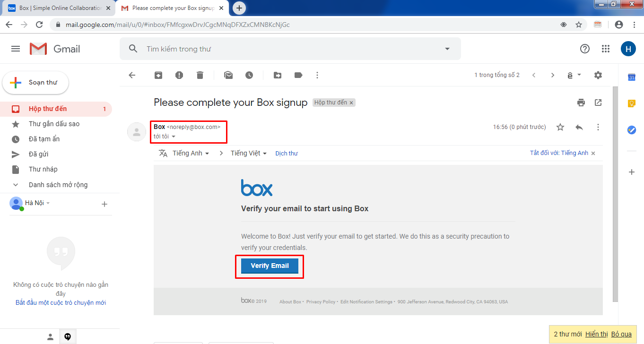This screenshot has width=644, height=344.
Task: Switch to Hangouts conversations tab
Action: click(x=68, y=336)
